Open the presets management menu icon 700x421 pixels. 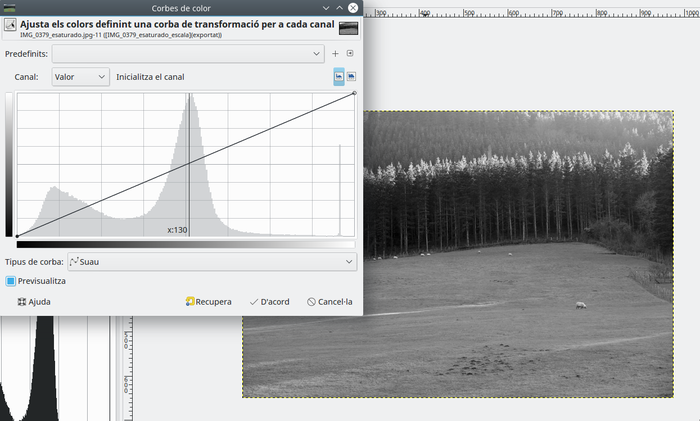point(350,53)
